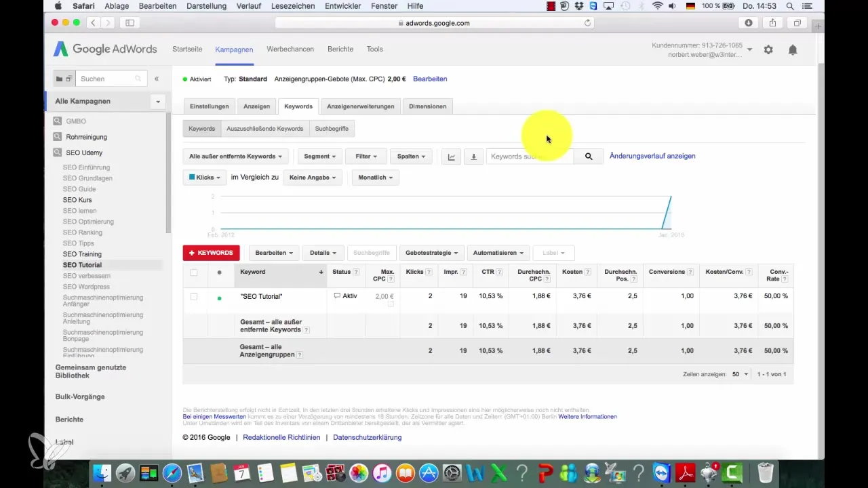Click the Safari share button
The height and width of the screenshot is (488, 868).
point(773,22)
